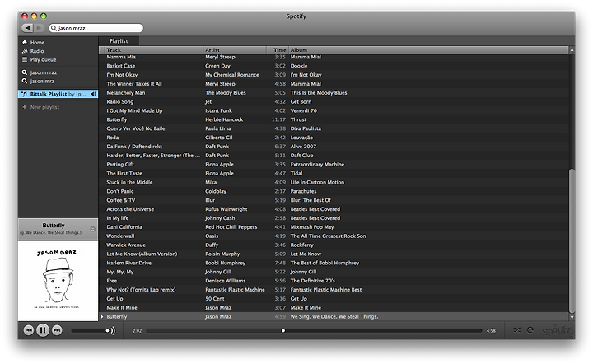Click the magnifier icon in search field
Screen dimensions: 593x364
pos(54,28)
